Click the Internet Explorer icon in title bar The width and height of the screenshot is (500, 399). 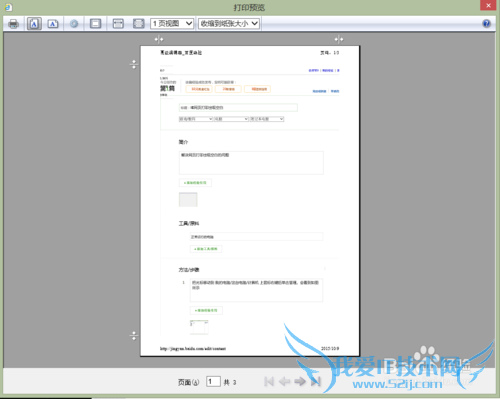[x=8, y=7]
